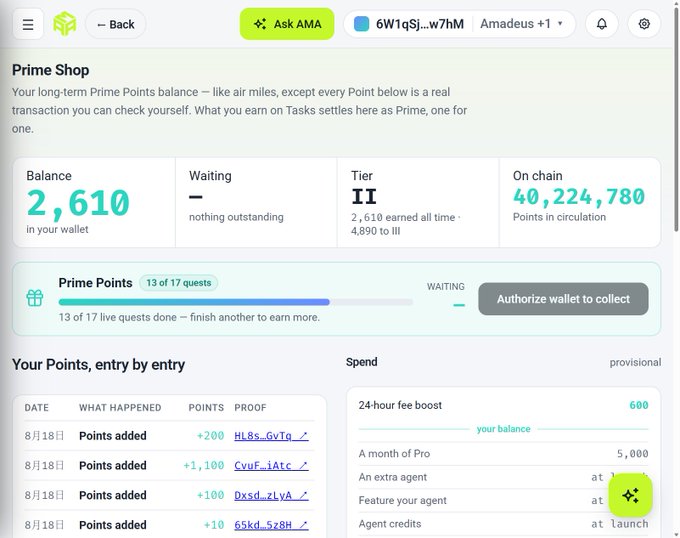The height and width of the screenshot is (538, 680).
Task: Select wallet address 6W1qSj...w7hM
Action: click(x=419, y=24)
